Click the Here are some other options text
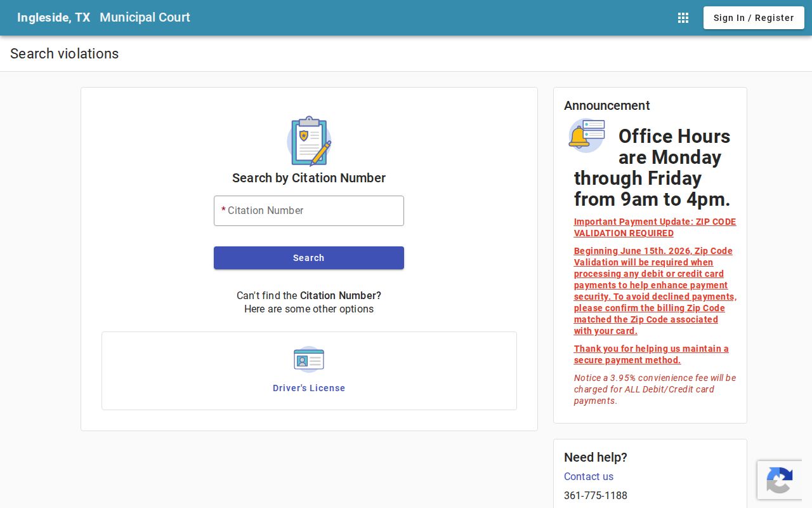This screenshot has width=812, height=508. point(309,309)
